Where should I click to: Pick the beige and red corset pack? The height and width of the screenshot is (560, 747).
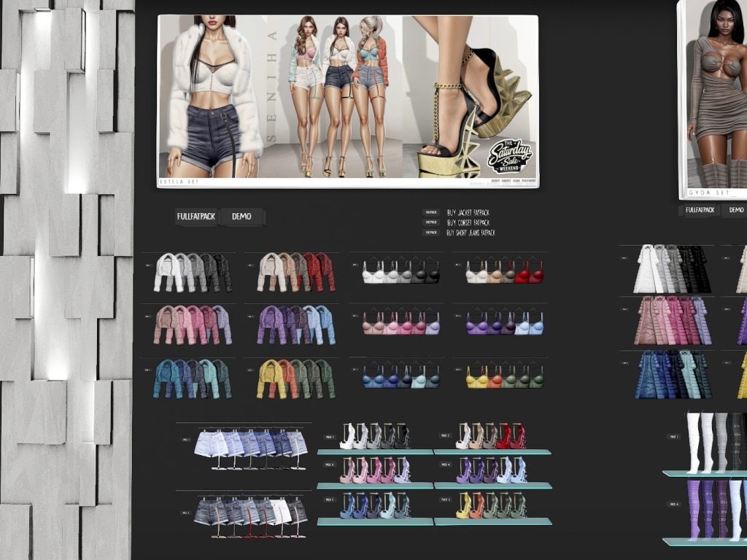click(x=505, y=271)
